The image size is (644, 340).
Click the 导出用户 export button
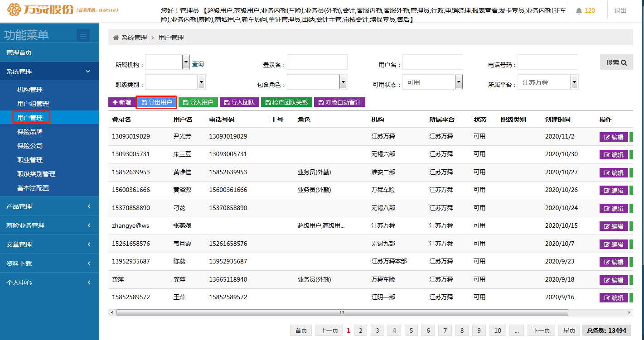[156, 102]
